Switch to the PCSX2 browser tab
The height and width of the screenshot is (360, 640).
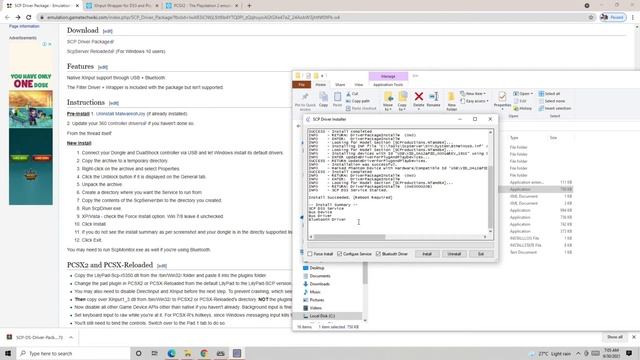click(202, 6)
